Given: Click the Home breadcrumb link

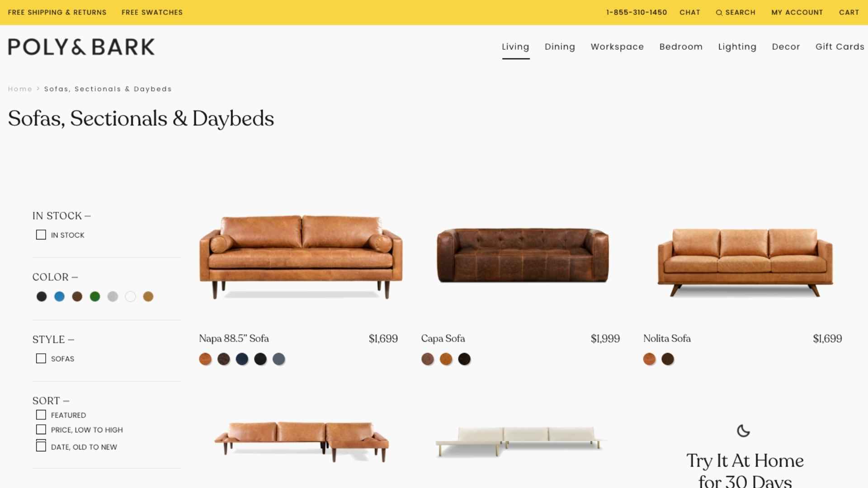Looking at the screenshot, I should 20,89.
